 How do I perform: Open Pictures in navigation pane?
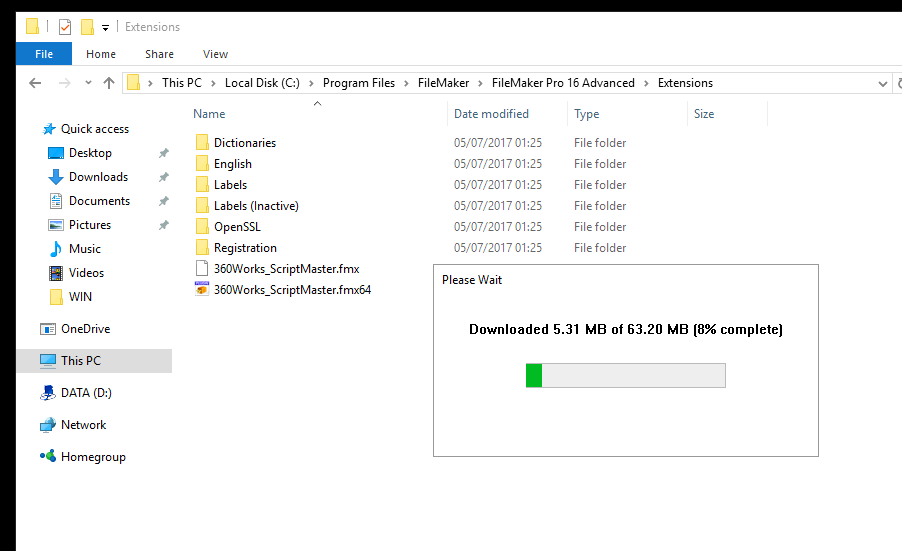coord(90,225)
